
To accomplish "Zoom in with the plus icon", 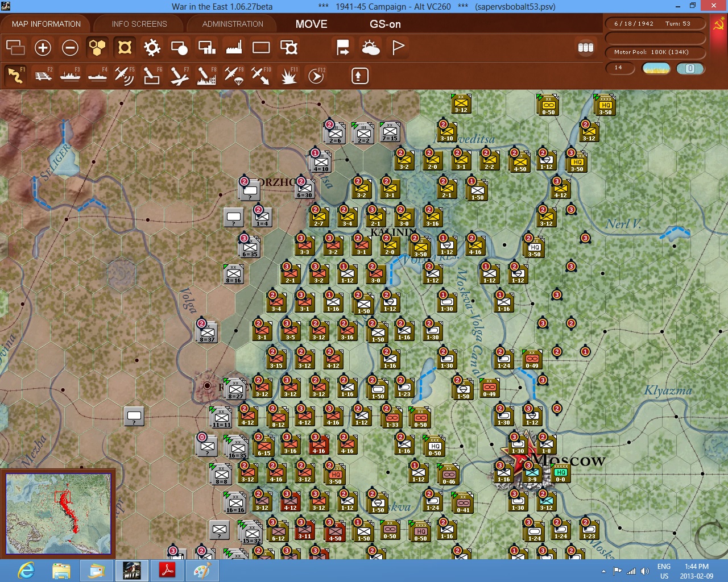I will point(43,47).
